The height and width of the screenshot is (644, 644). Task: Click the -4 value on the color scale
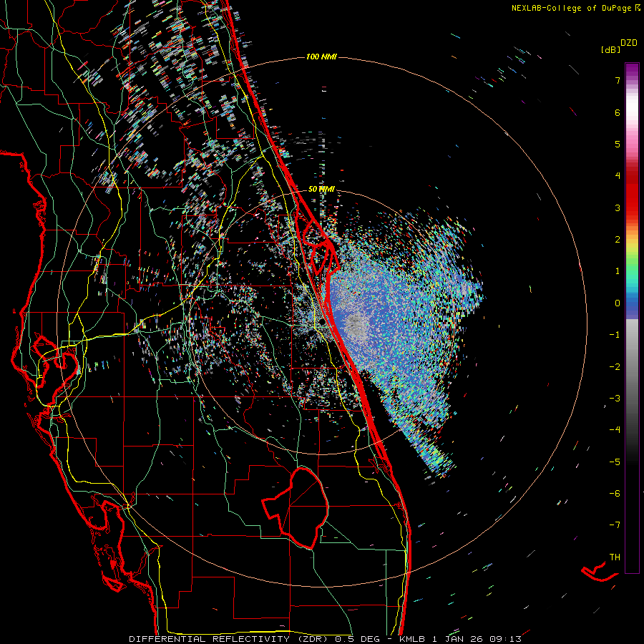(615, 430)
